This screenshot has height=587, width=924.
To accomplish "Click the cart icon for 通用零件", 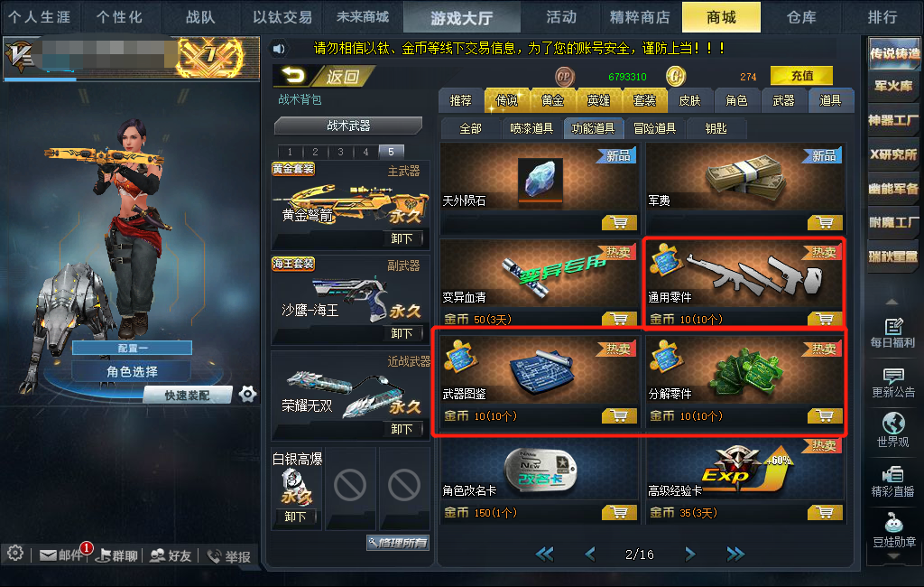I will [x=825, y=319].
